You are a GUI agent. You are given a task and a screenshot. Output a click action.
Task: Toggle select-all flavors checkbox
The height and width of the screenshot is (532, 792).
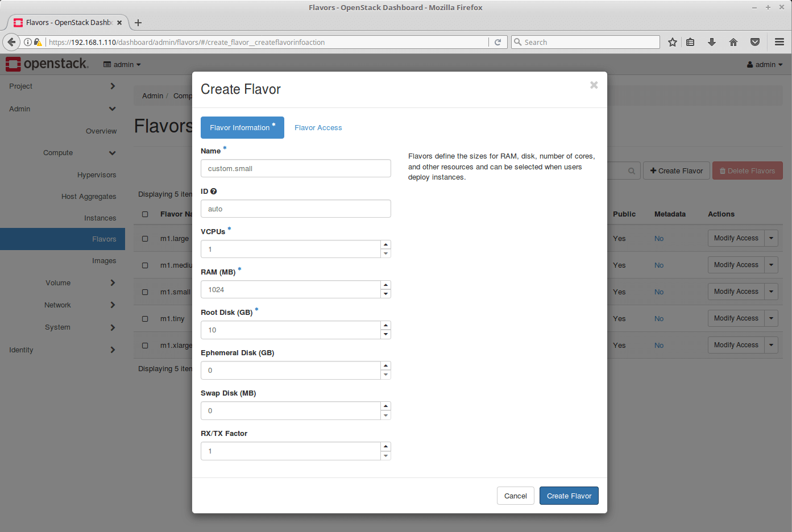[x=145, y=214]
